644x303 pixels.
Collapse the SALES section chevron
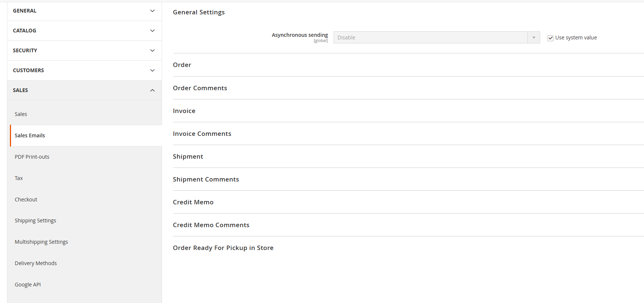[152, 90]
